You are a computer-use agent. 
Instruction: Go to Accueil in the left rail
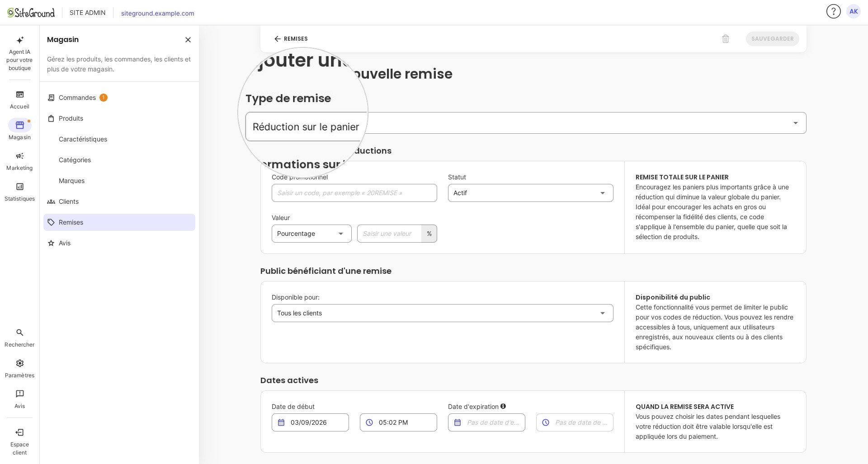click(x=20, y=100)
